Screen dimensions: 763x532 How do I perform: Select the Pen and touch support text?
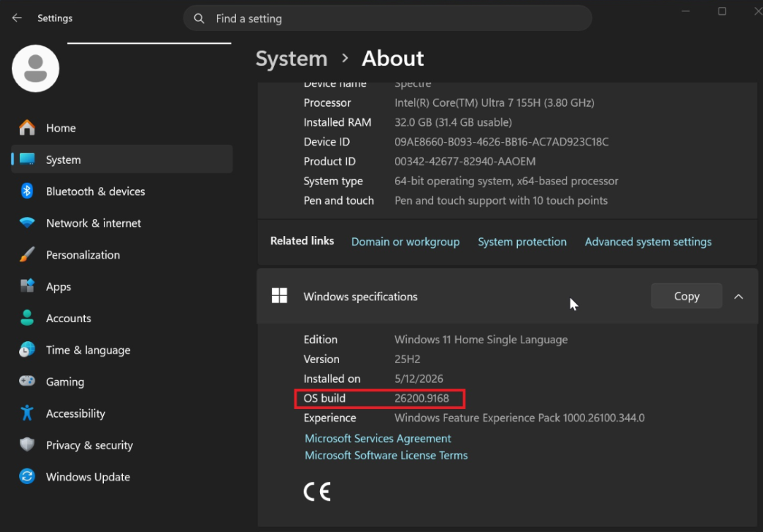(501, 201)
